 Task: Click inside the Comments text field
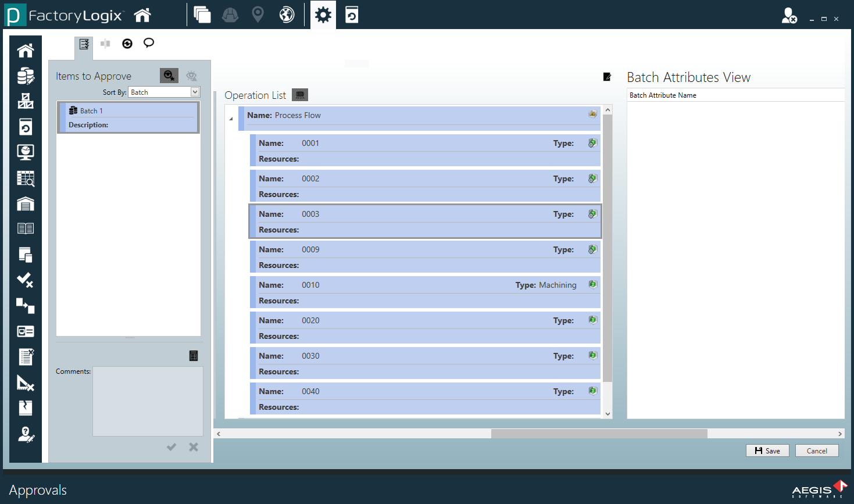[148, 401]
